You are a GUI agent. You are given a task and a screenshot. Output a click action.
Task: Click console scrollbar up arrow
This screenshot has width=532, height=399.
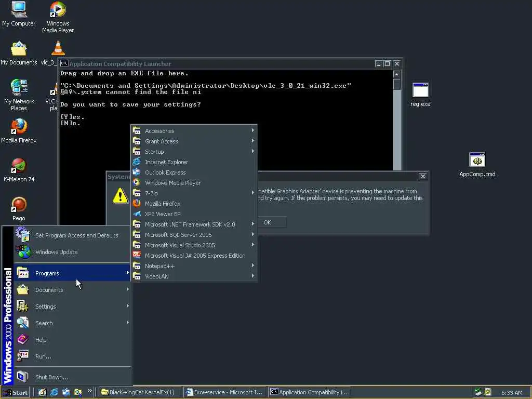(x=396, y=74)
